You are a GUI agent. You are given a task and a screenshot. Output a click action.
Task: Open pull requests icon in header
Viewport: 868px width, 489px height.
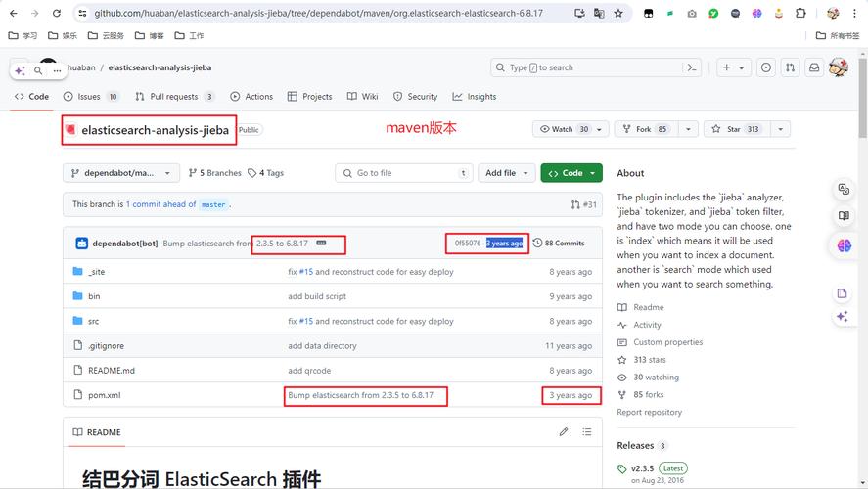coord(790,67)
